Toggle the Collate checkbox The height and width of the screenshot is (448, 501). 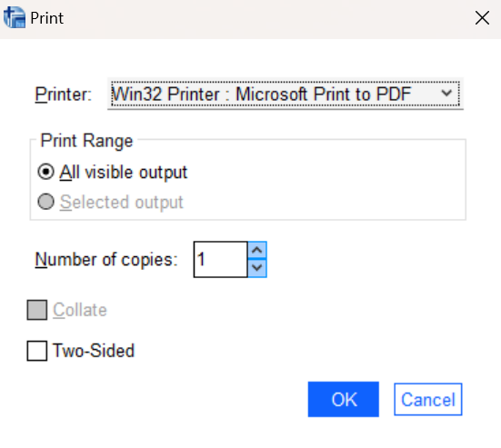37,310
